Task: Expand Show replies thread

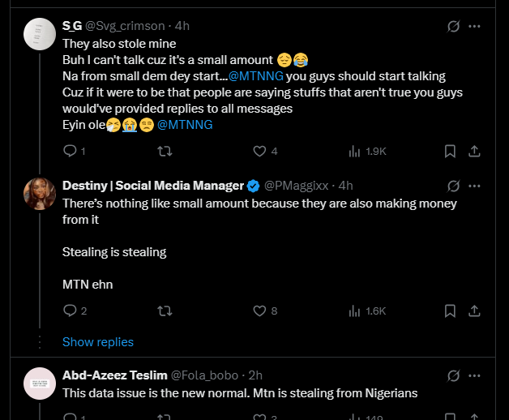Action: [98, 342]
